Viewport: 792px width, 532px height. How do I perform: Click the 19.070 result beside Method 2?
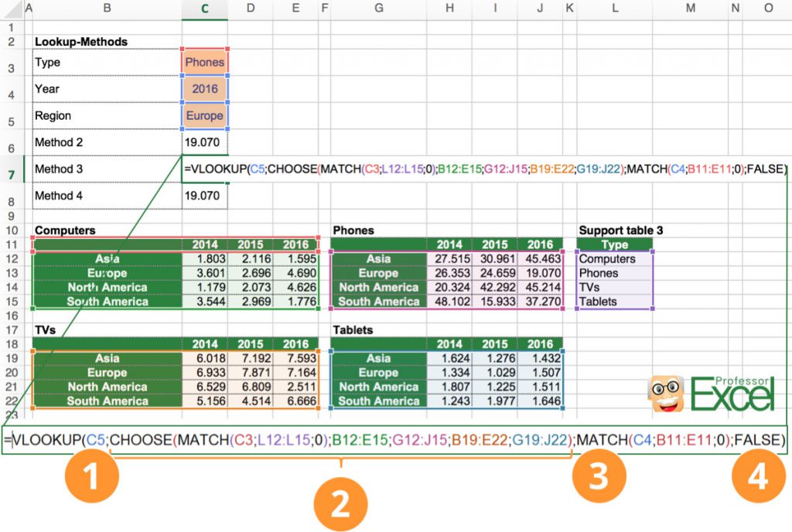(x=204, y=142)
